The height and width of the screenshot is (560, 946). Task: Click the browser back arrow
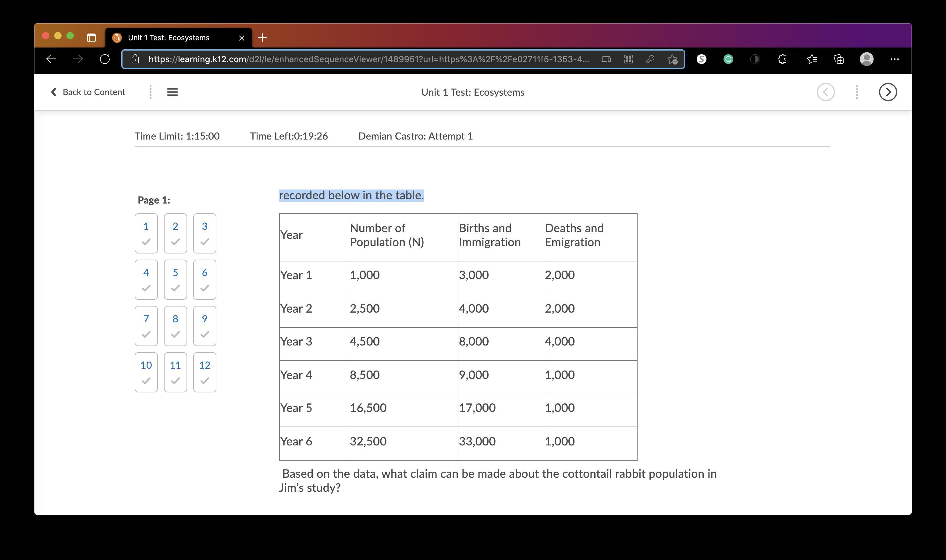point(51,59)
